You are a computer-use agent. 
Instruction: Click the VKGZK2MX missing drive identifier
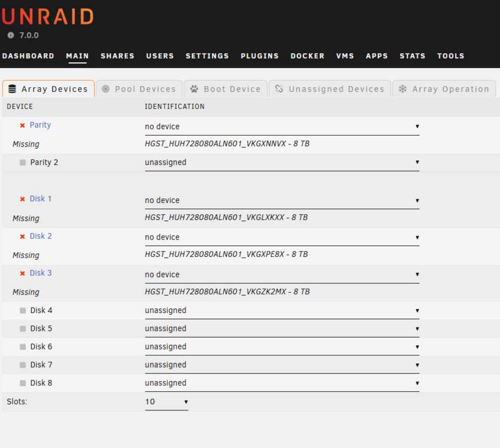pos(227,291)
